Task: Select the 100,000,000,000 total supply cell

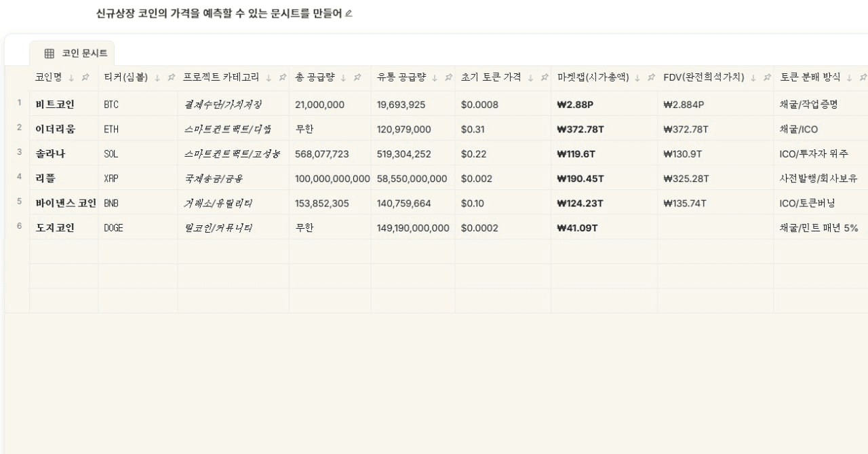Action: 330,178
